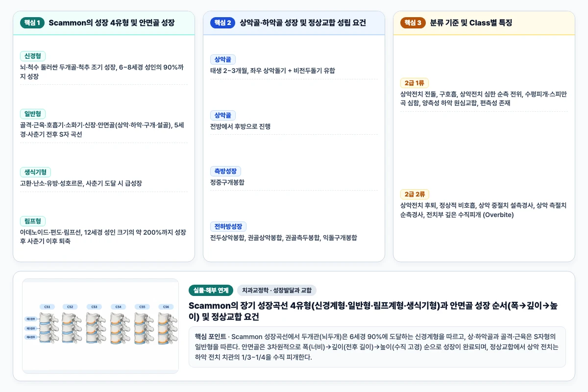The image size is (588, 392).
Task: Select the heading '상악골·하악골 성장 및 정상교합 성립 요건'
Action: pyautogui.click(x=303, y=23)
